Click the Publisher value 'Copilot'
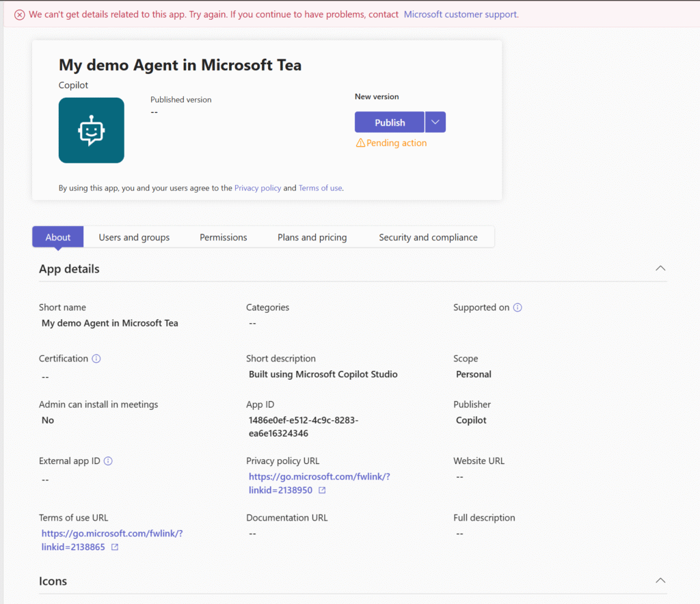Image resolution: width=700 pixels, height=604 pixels. pos(471,420)
